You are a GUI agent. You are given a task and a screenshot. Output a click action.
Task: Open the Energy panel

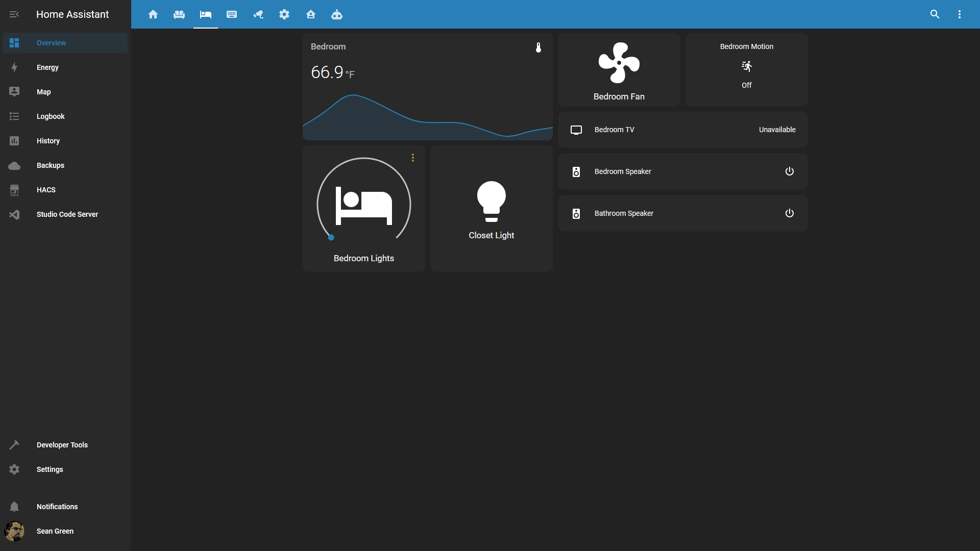65,67
